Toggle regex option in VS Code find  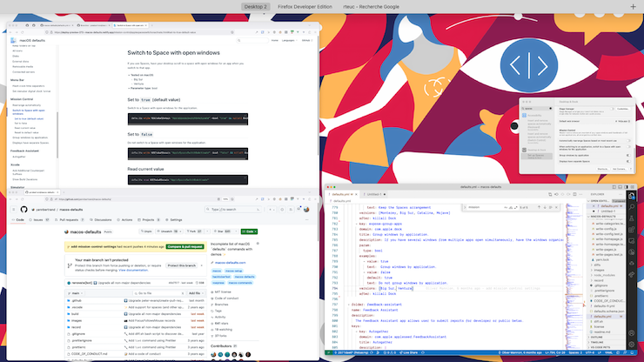516,207
